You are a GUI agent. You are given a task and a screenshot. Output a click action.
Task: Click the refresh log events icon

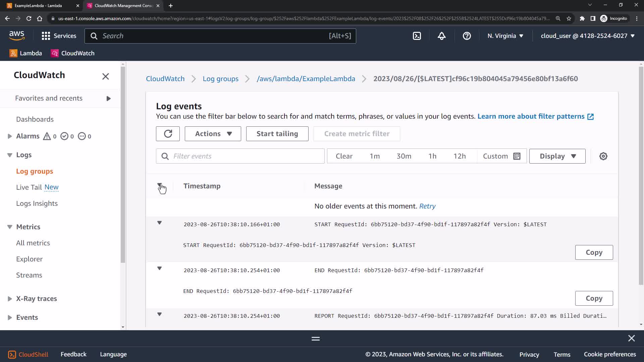coord(168,134)
